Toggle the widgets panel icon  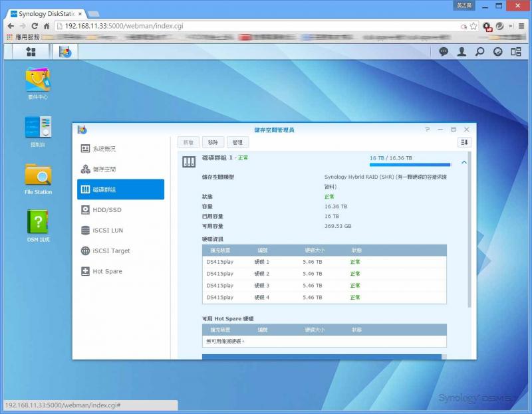516,52
